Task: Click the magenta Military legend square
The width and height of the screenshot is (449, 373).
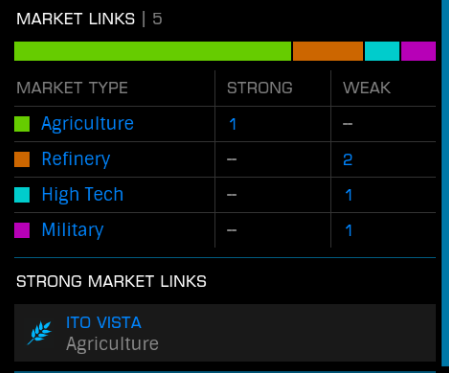Action: [x=22, y=230]
